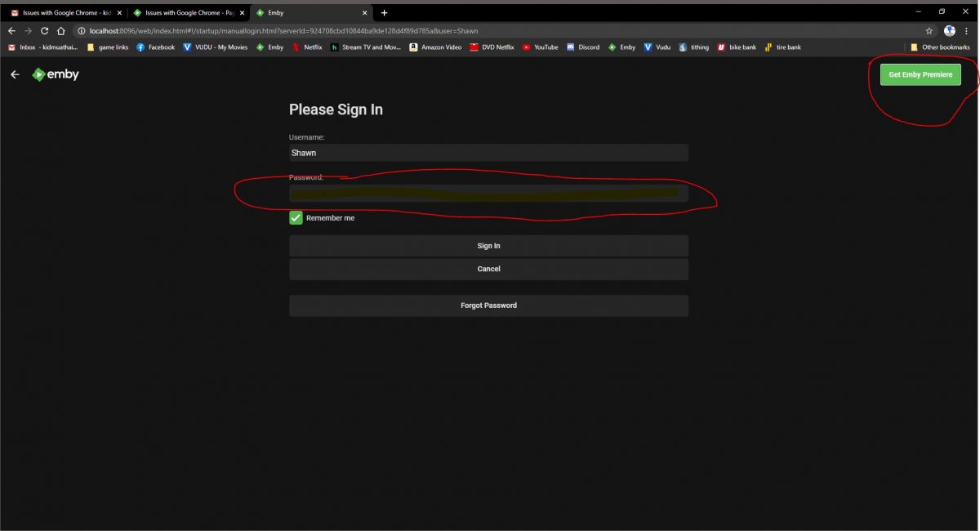Open the Inbox Gmail bookmark
Image resolution: width=980 pixels, height=531 pixels.
[43, 47]
